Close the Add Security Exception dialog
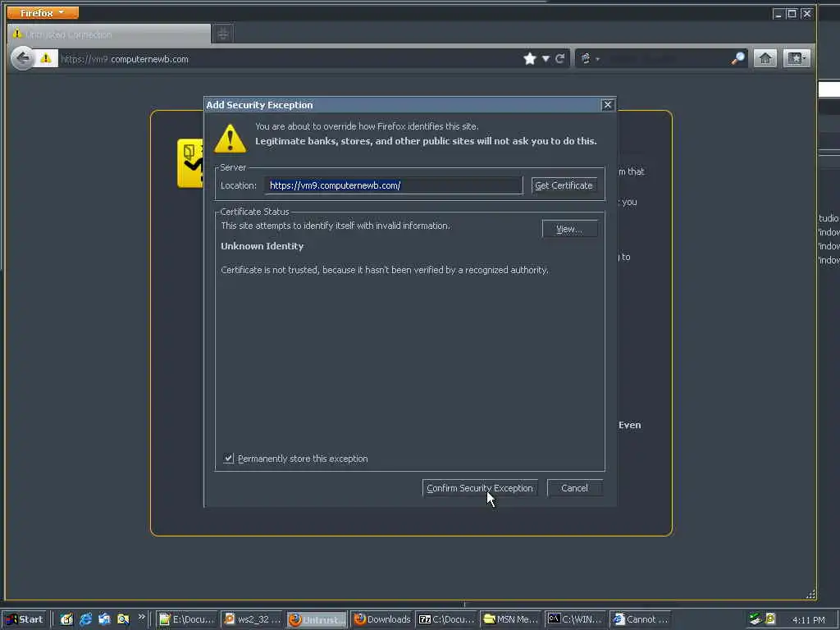 [x=608, y=105]
